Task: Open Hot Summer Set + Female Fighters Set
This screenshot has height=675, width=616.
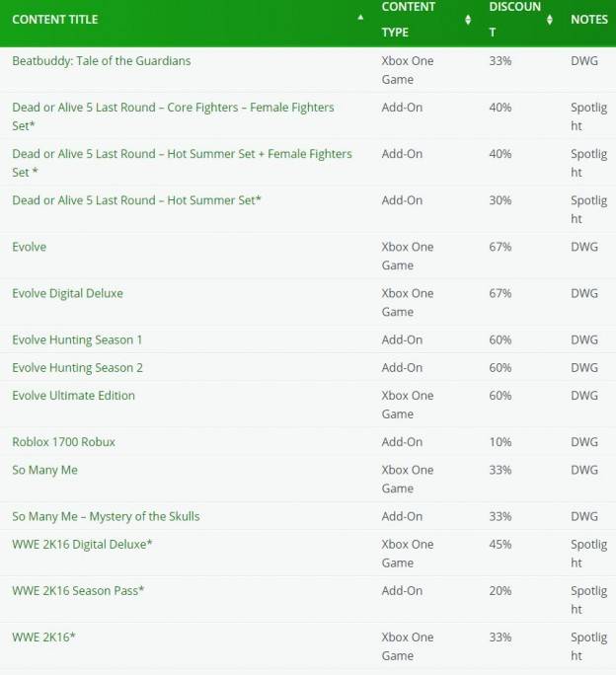Action: (x=182, y=163)
